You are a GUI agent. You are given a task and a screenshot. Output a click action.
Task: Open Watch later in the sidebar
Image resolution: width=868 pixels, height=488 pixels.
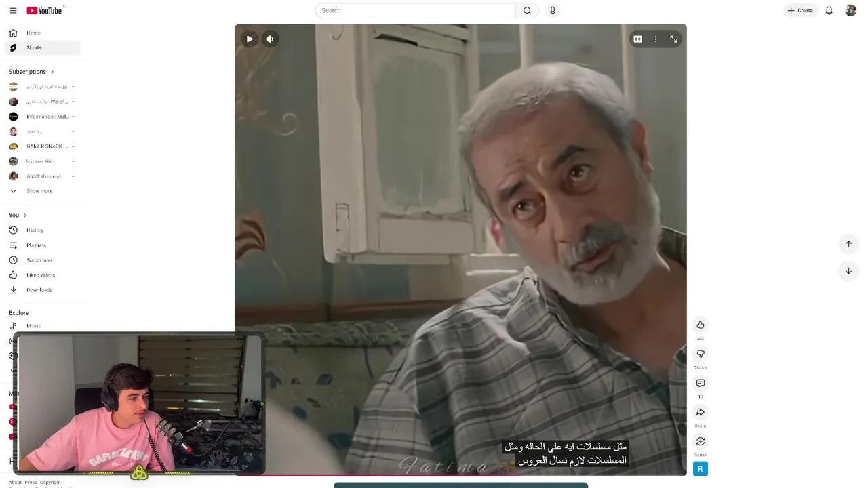[x=42, y=260]
